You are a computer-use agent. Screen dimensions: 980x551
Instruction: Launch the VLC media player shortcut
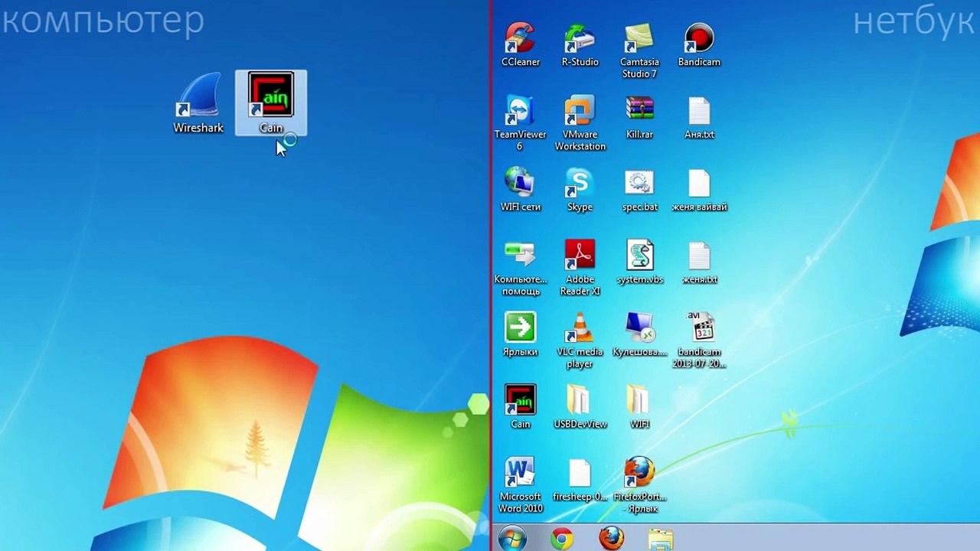click(x=580, y=341)
